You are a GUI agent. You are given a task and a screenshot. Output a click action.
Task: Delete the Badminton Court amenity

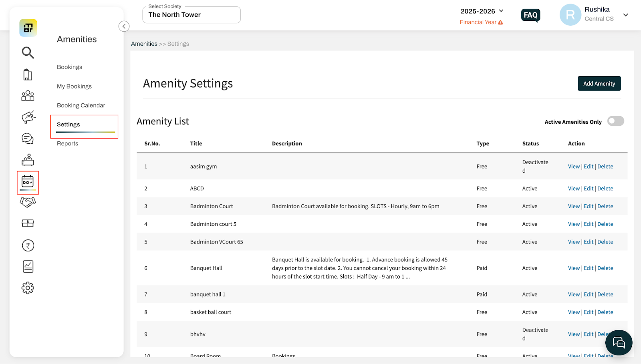605,206
